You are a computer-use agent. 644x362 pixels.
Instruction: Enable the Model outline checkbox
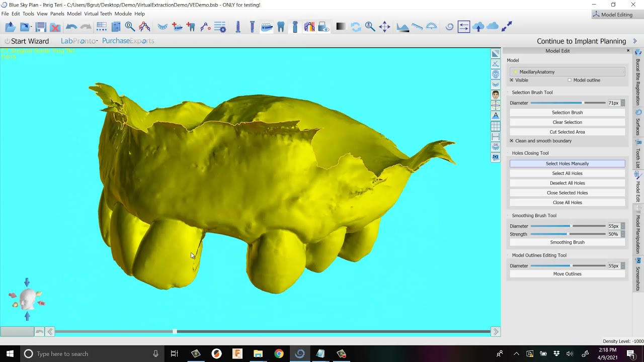(570, 80)
